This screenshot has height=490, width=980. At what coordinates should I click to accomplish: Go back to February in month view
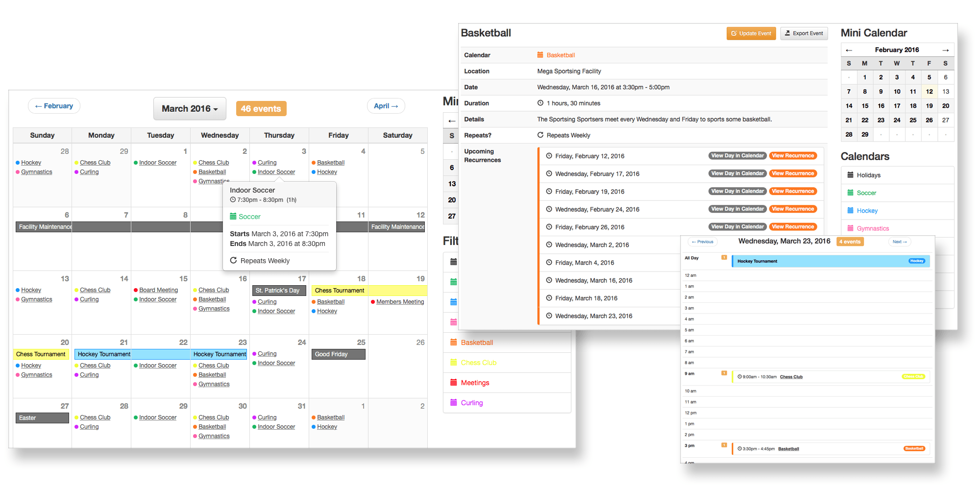(x=54, y=106)
